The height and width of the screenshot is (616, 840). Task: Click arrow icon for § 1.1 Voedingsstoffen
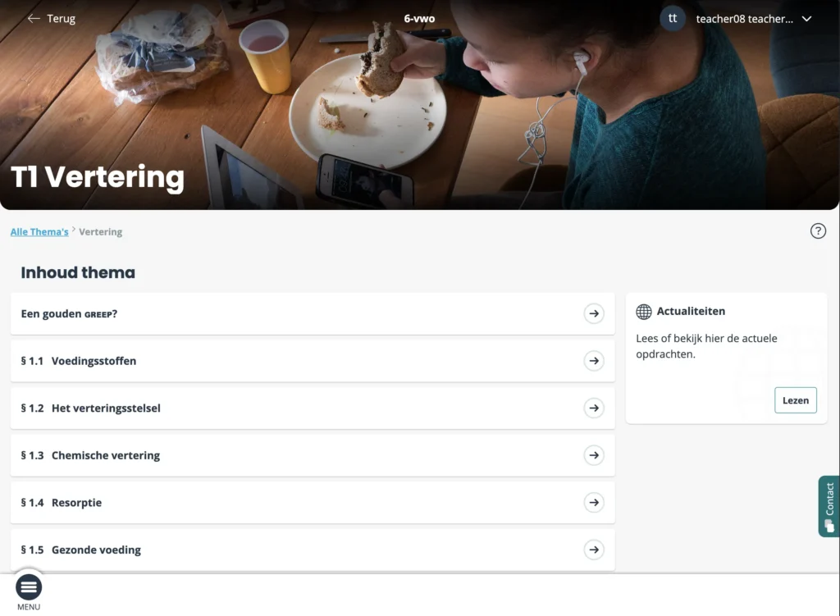pyautogui.click(x=594, y=361)
